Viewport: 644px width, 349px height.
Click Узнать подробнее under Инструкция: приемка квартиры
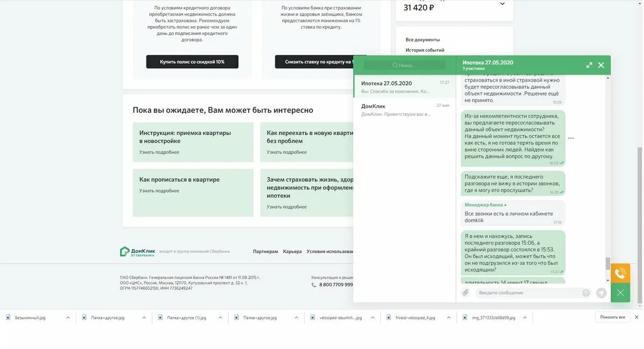(159, 152)
